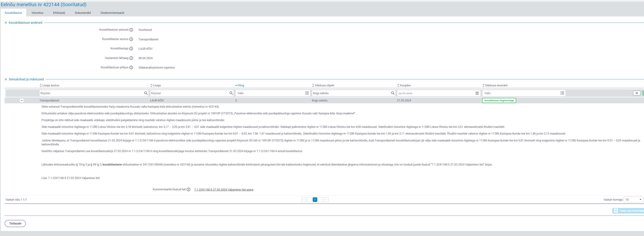This screenshot has height=236, width=644.
Task: Click info icon beside Kommentaarile lisatud fail
Action: point(188,189)
